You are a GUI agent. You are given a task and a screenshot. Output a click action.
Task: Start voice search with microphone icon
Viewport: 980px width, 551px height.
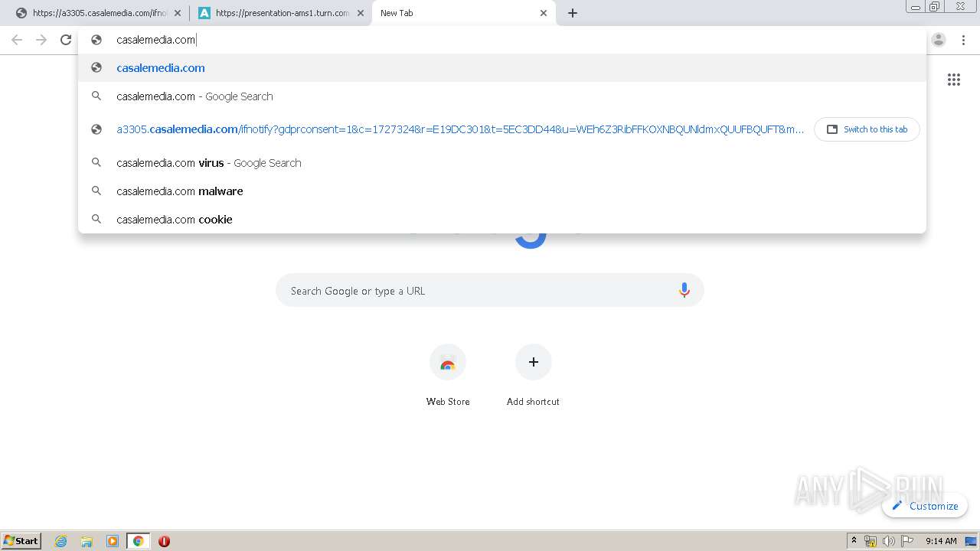684,291
